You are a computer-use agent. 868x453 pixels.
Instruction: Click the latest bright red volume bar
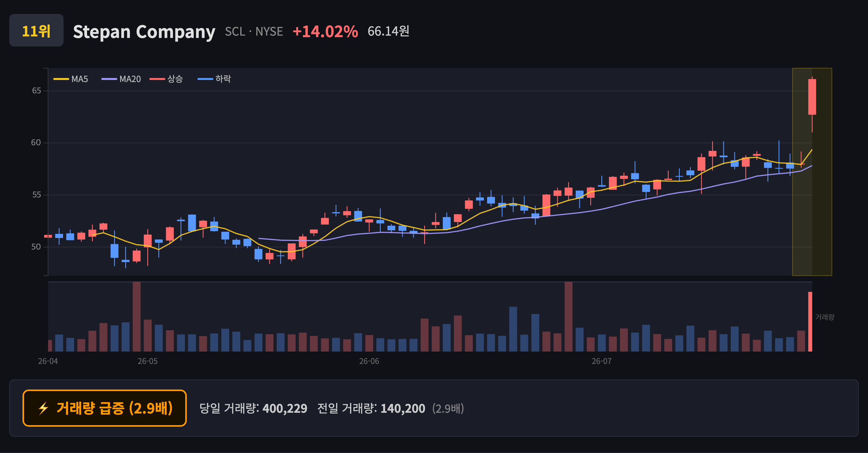(810, 322)
